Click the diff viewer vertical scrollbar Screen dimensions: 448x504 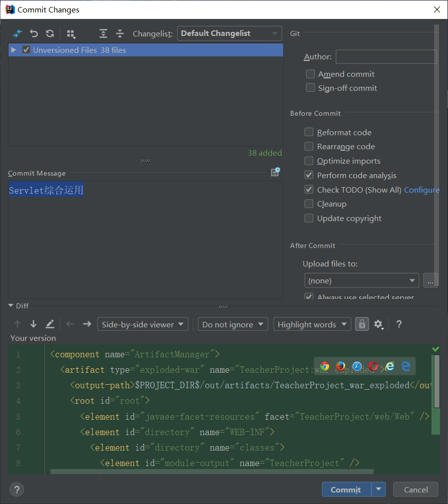pos(437,381)
